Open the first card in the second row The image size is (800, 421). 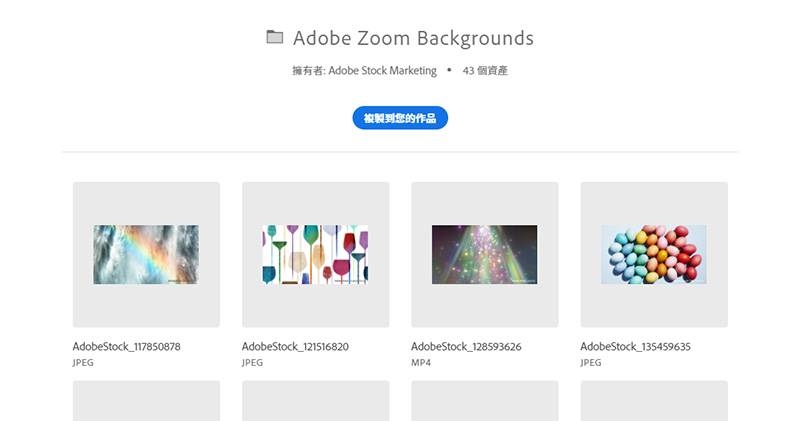point(146,401)
